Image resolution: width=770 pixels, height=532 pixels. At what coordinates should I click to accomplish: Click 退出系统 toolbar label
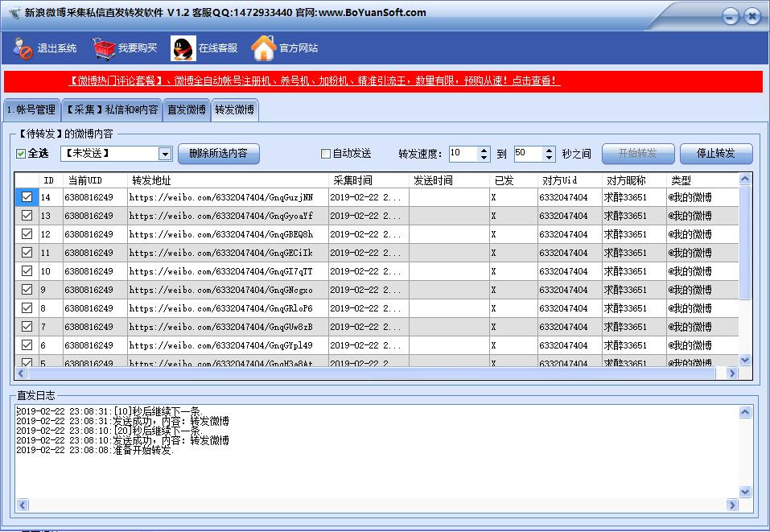(57, 48)
